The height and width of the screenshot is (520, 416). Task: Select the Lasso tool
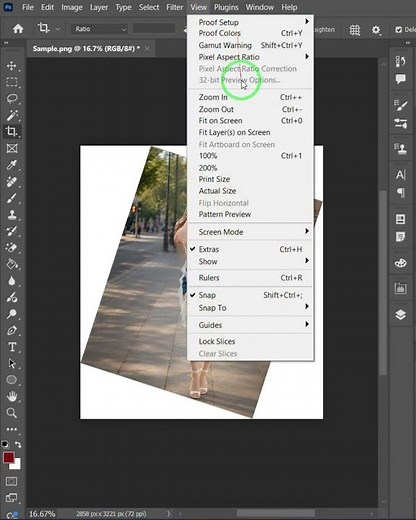[x=12, y=98]
